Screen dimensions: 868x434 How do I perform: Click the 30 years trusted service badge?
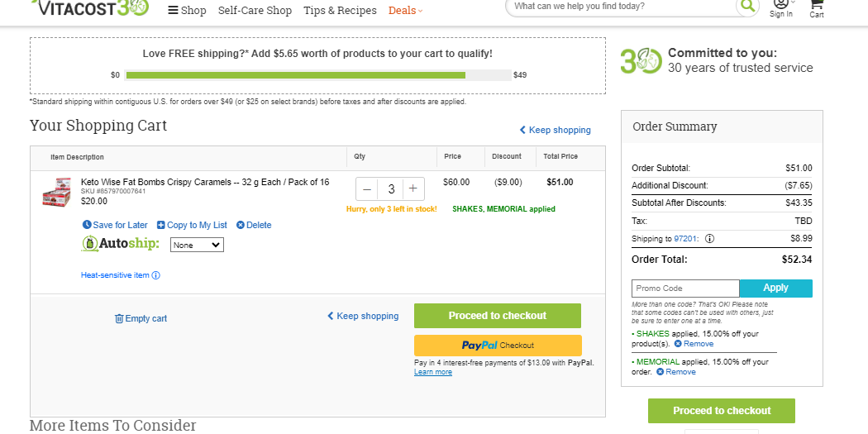pos(717,60)
